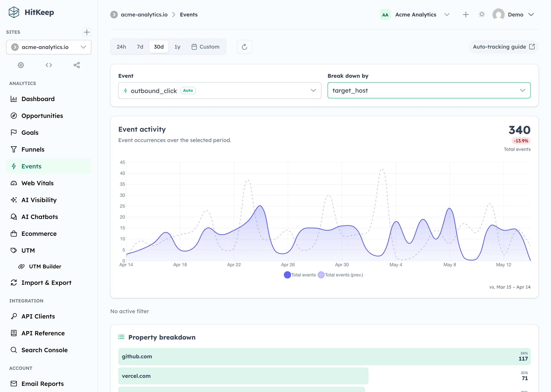Viewport: 551px width, 392px height.
Task: Expand the acme-analytics.io site selector
Action: [49, 47]
